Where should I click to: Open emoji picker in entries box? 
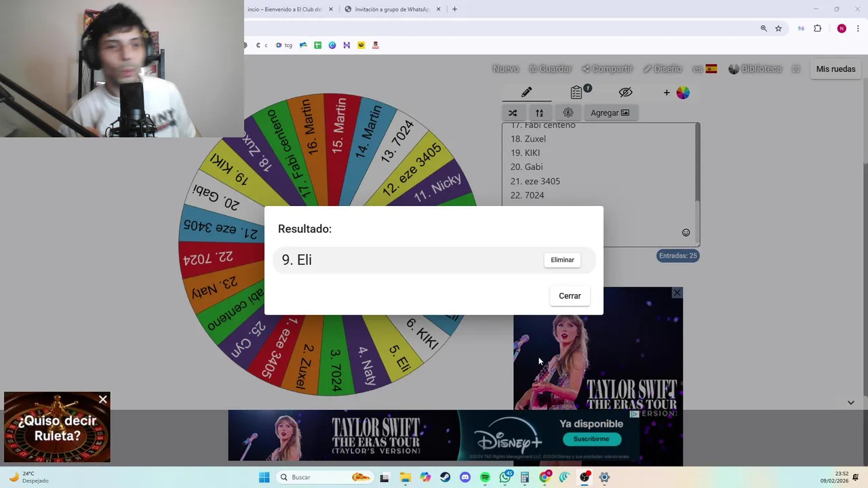click(686, 232)
